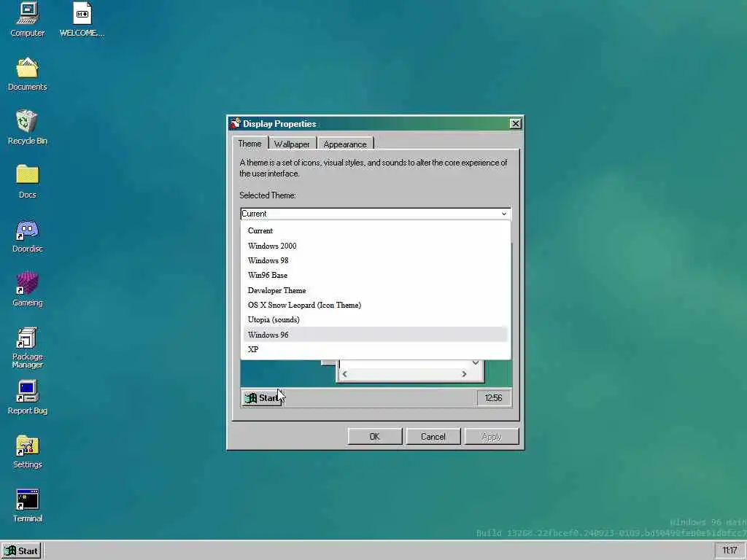Screen dimensions: 747x560
Task: Choose Windows 98 theme option
Action: (x=376, y=260)
